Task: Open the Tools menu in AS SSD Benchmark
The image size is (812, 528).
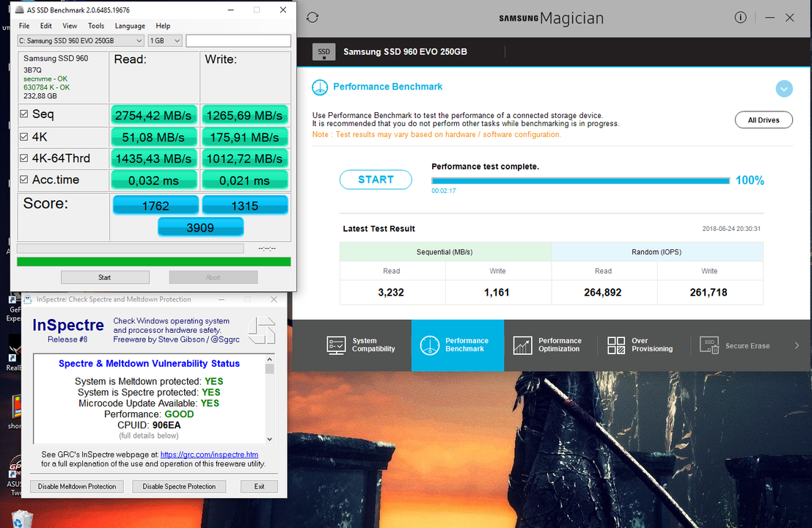Action: 96,26
